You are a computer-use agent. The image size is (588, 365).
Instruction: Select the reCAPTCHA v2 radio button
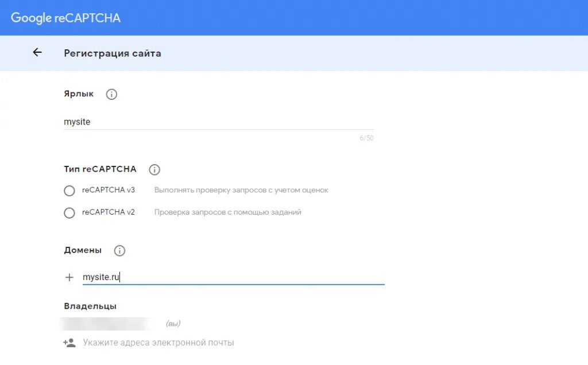tap(69, 213)
